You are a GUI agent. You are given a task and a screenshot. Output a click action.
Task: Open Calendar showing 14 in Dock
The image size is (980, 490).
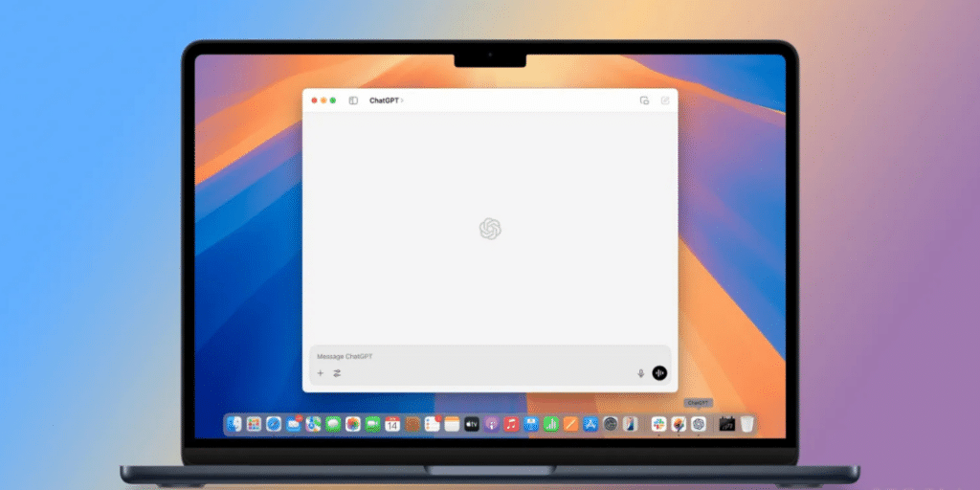click(x=392, y=424)
